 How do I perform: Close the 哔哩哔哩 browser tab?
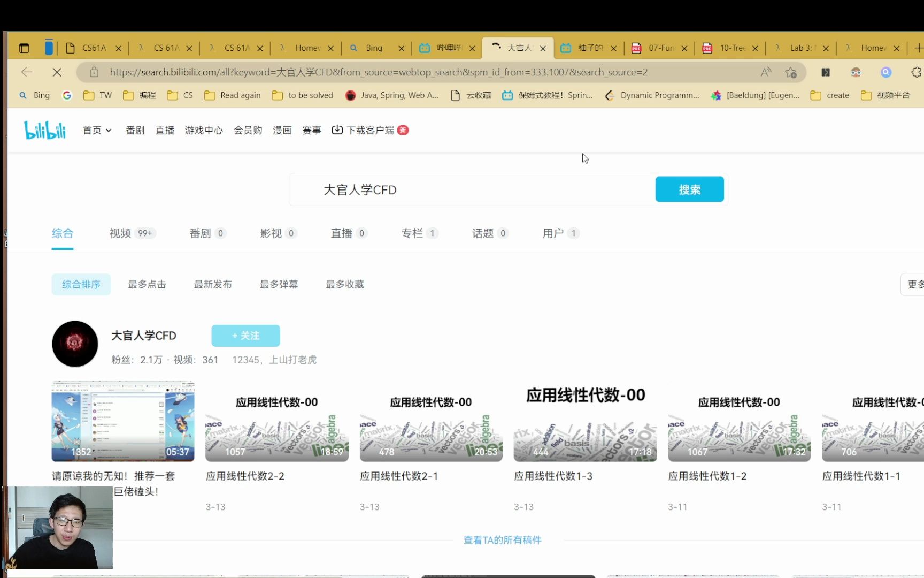coord(472,48)
